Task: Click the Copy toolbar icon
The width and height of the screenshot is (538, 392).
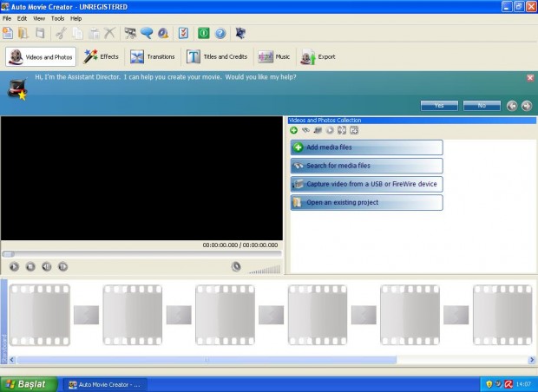Action: 77,33
